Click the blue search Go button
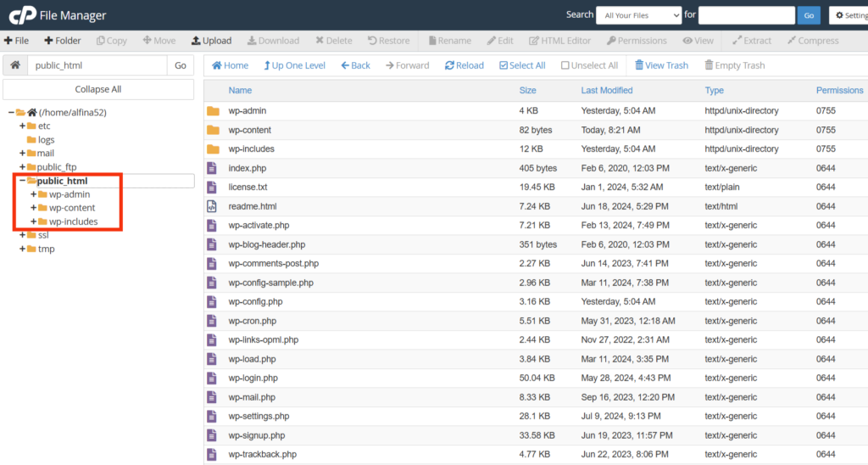The width and height of the screenshot is (868, 465). click(x=810, y=15)
